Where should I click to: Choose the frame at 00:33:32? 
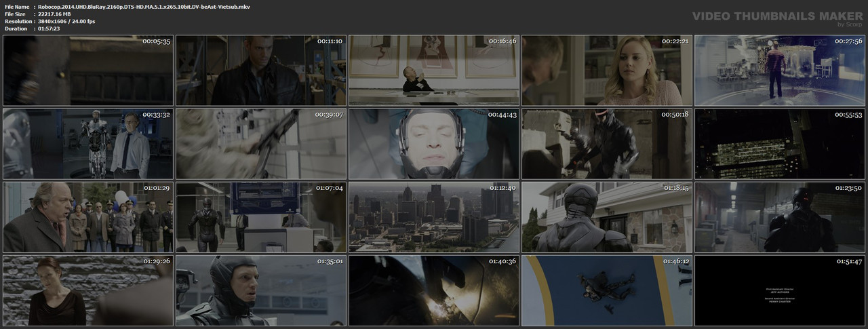click(88, 144)
